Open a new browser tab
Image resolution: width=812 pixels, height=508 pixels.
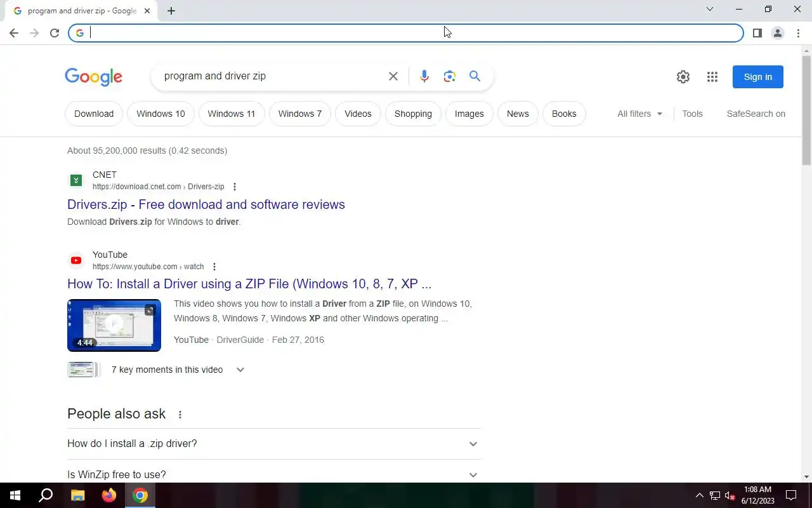click(171, 11)
